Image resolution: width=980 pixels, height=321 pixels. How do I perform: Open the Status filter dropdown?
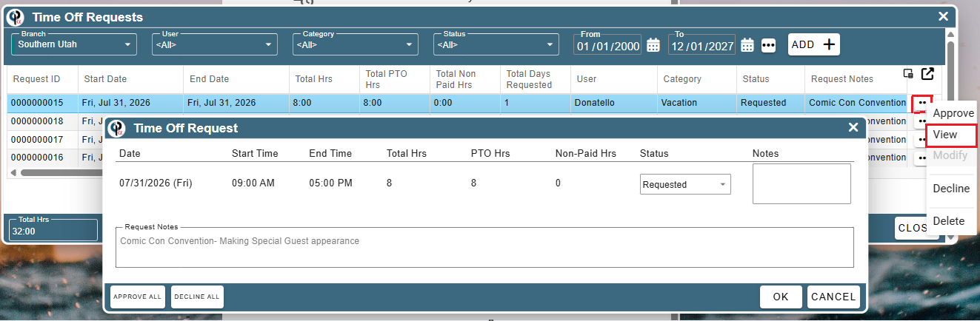[x=496, y=44]
